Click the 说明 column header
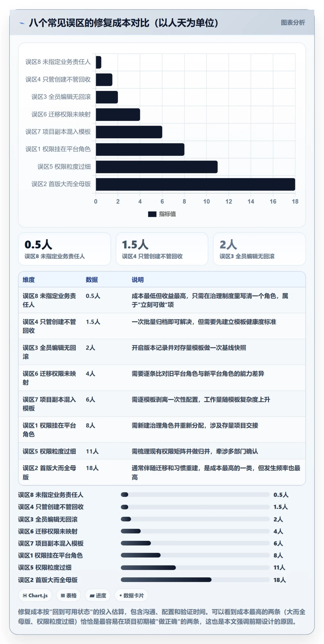Image resolution: width=324 pixels, height=644 pixels. (x=138, y=280)
